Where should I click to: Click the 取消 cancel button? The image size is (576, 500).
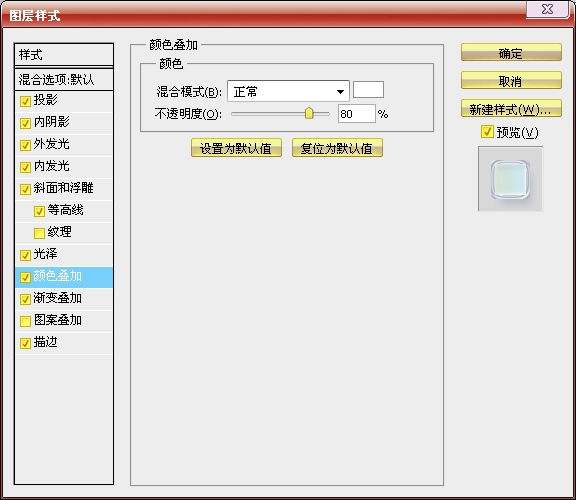tap(511, 80)
